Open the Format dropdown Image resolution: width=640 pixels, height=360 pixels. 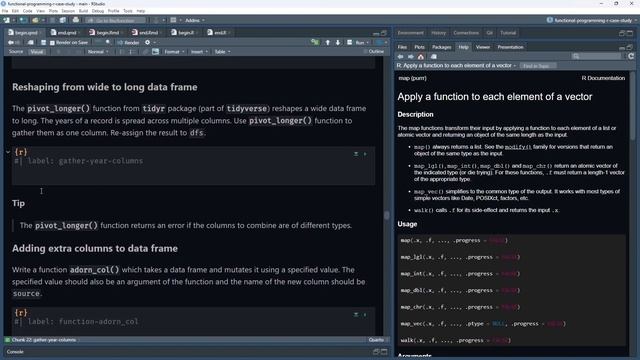[x=174, y=52]
